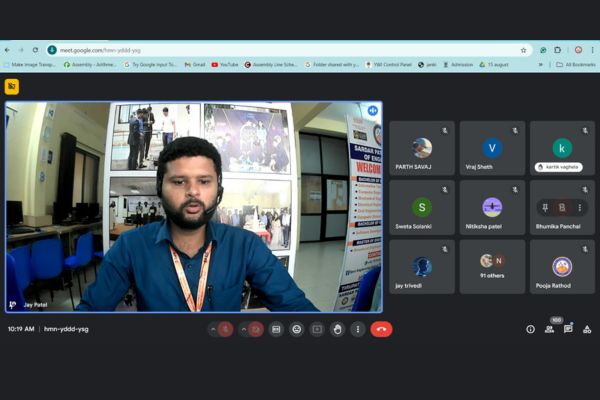Click the speaking indicator on Jay Patel video
The image size is (600, 400).
point(373,111)
